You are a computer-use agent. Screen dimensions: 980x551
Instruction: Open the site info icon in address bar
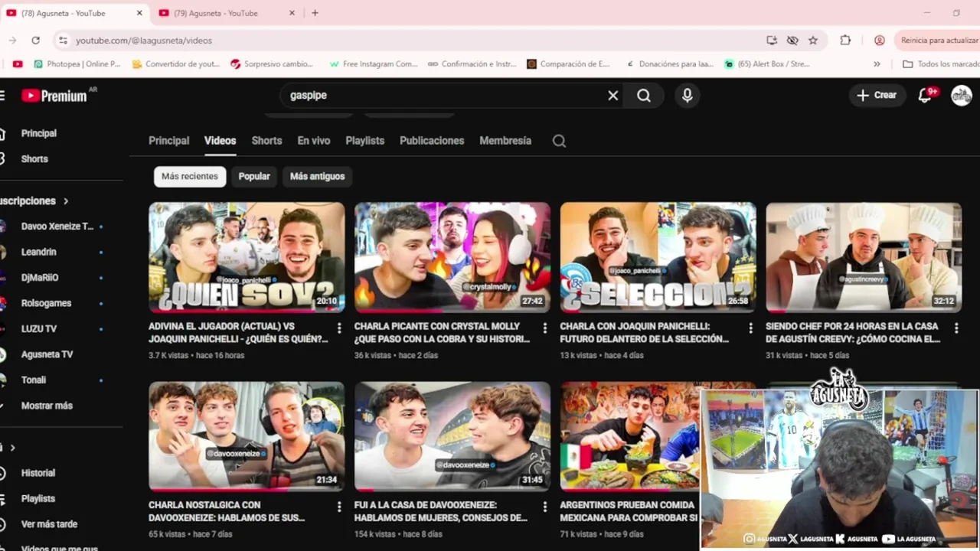(x=63, y=41)
